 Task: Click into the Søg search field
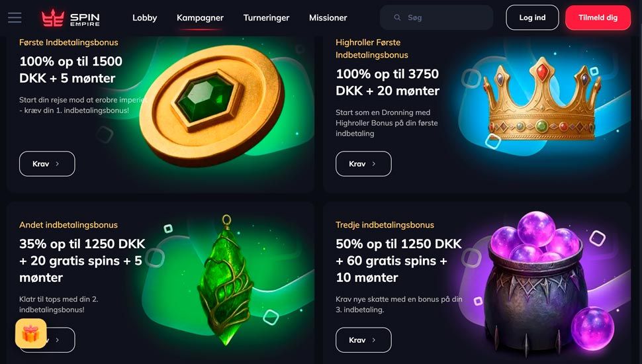[436, 18]
